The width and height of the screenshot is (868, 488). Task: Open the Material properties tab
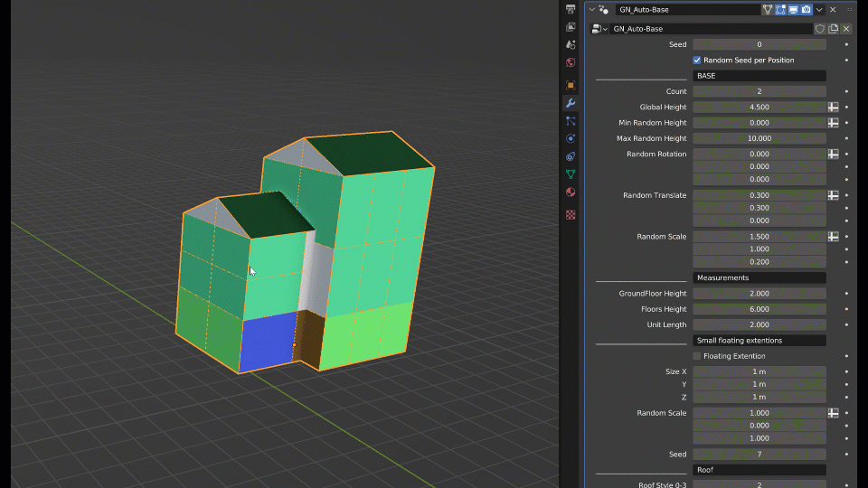click(571, 192)
